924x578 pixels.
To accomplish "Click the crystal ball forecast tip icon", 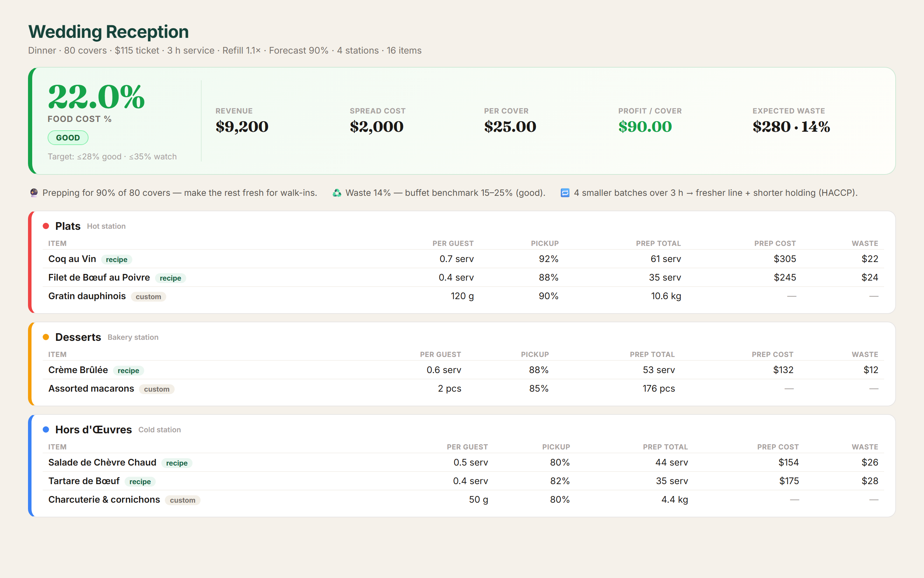I will tap(34, 193).
